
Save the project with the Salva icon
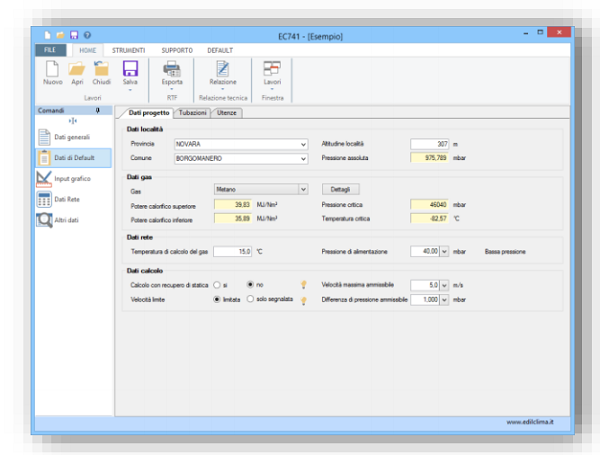[x=129, y=69]
